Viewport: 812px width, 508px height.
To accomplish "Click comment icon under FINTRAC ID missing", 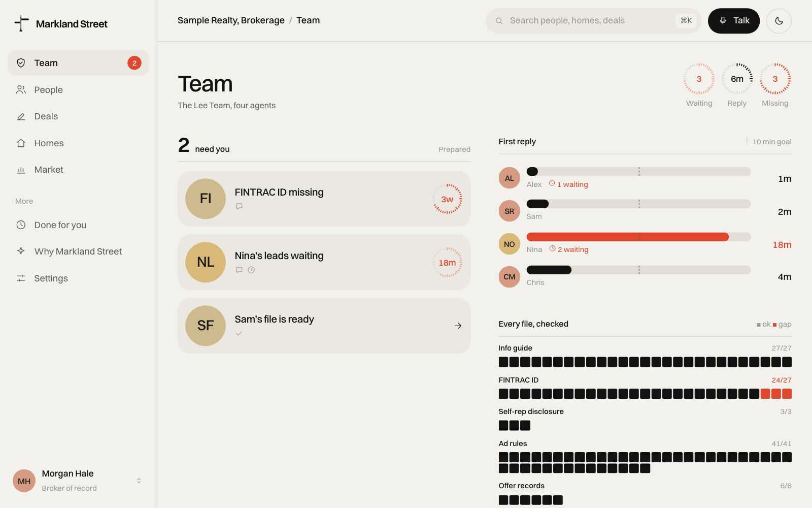I will point(239,206).
